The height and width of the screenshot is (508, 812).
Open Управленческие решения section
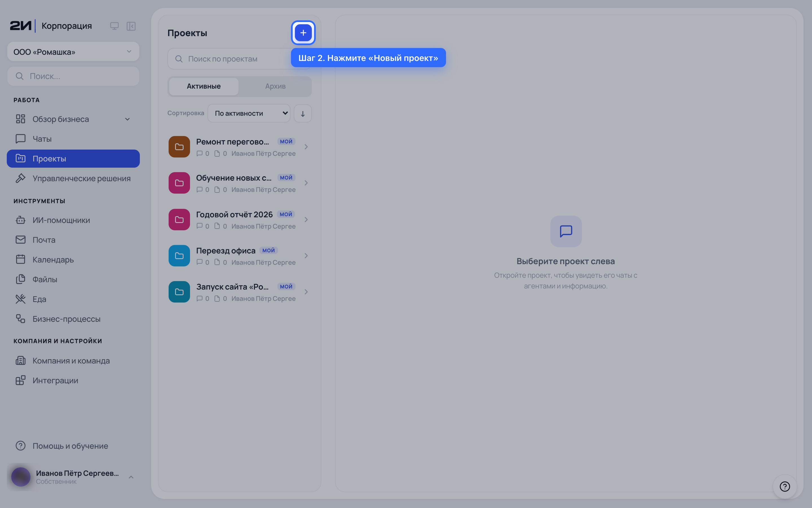[73, 178]
